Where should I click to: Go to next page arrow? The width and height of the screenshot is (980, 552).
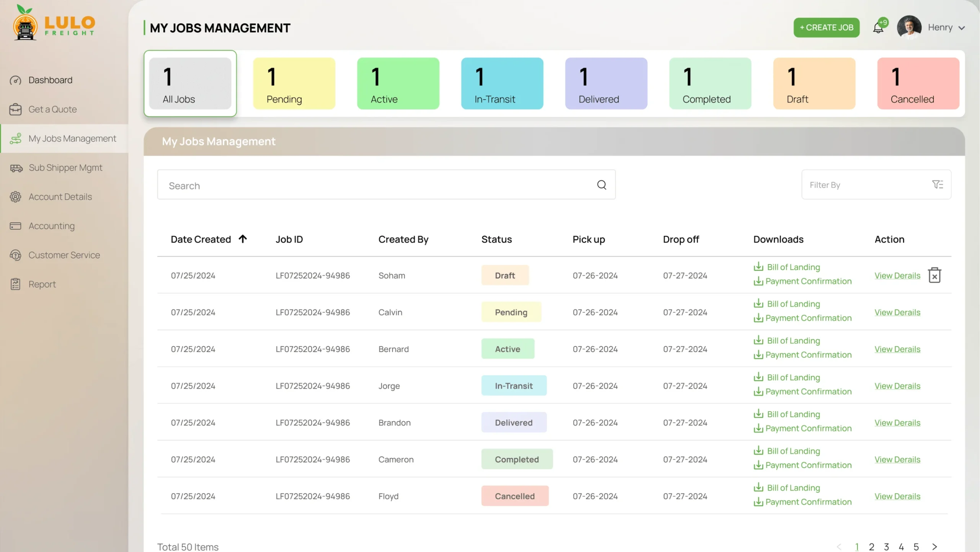pyautogui.click(x=934, y=547)
